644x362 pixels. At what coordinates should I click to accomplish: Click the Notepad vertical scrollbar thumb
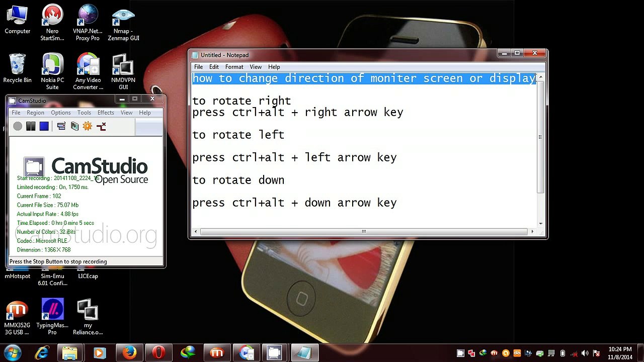[x=540, y=137]
